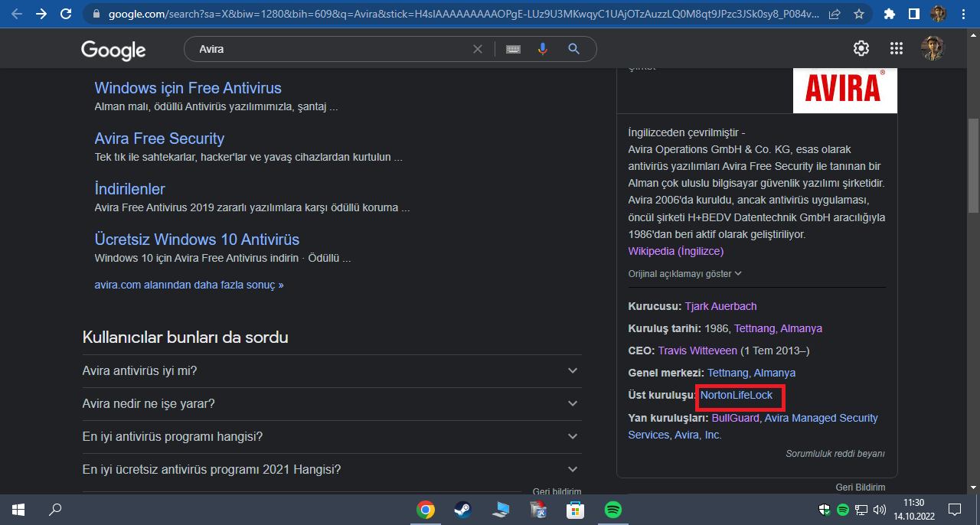Start voice search with the microphone icon
This screenshot has height=525, width=980.
coord(543,49)
